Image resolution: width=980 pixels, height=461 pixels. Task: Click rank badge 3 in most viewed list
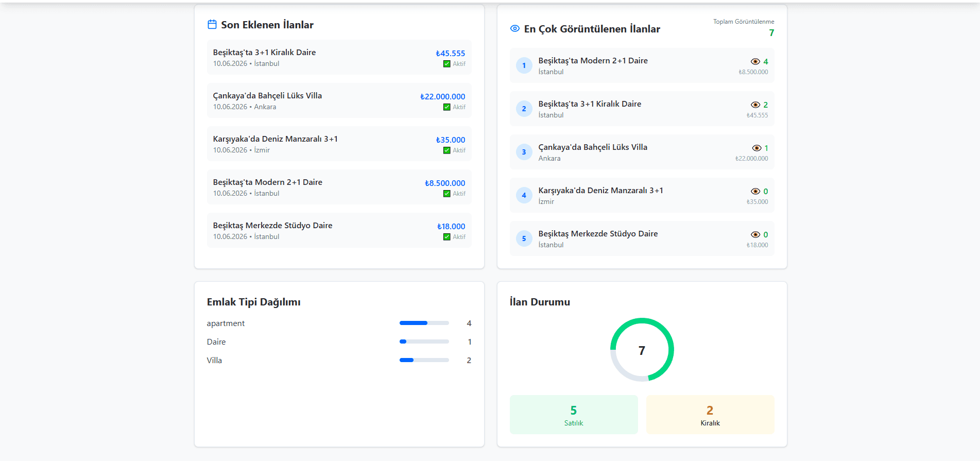[x=524, y=152]
